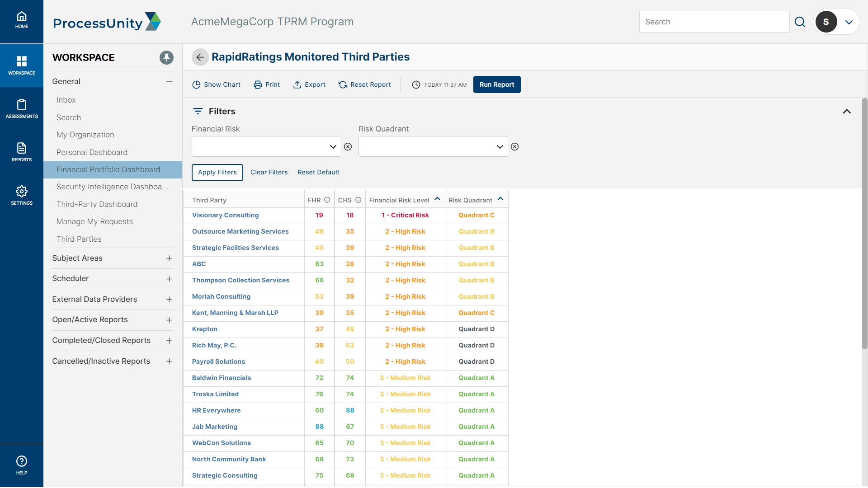Show info for FHR column
The width and height of the screenshot is (868, 488).
coord(327,200)
